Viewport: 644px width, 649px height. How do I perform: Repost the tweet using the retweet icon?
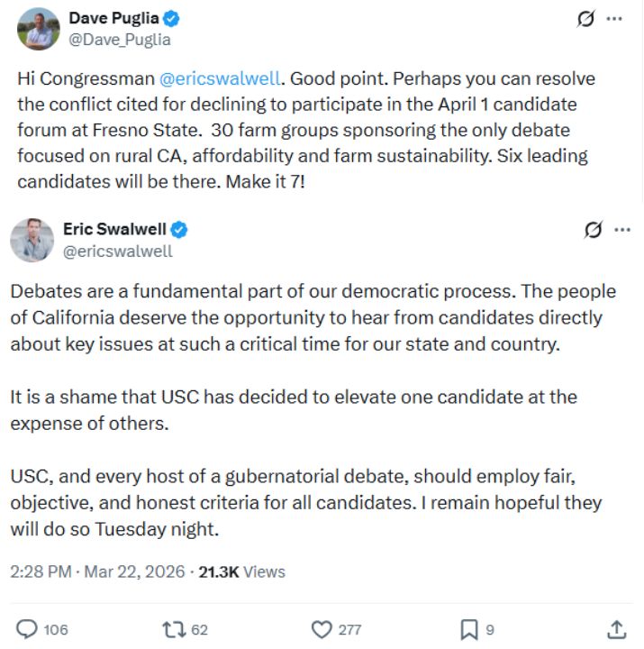point(171,629)
